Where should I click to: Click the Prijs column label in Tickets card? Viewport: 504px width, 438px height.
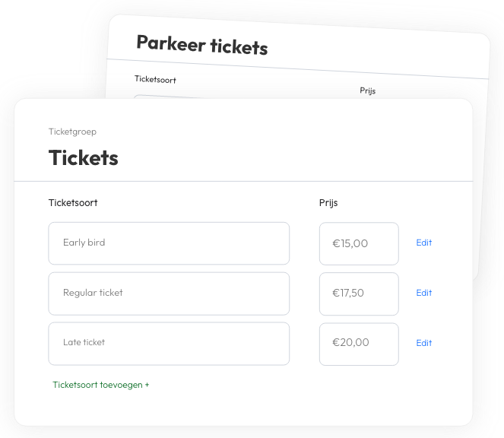click(328, 203)
